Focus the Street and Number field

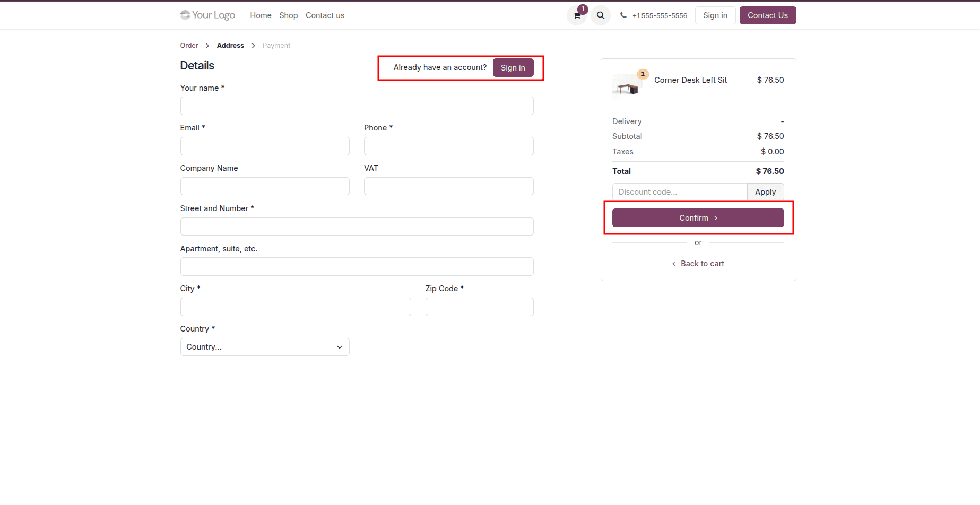coord(357,227)
